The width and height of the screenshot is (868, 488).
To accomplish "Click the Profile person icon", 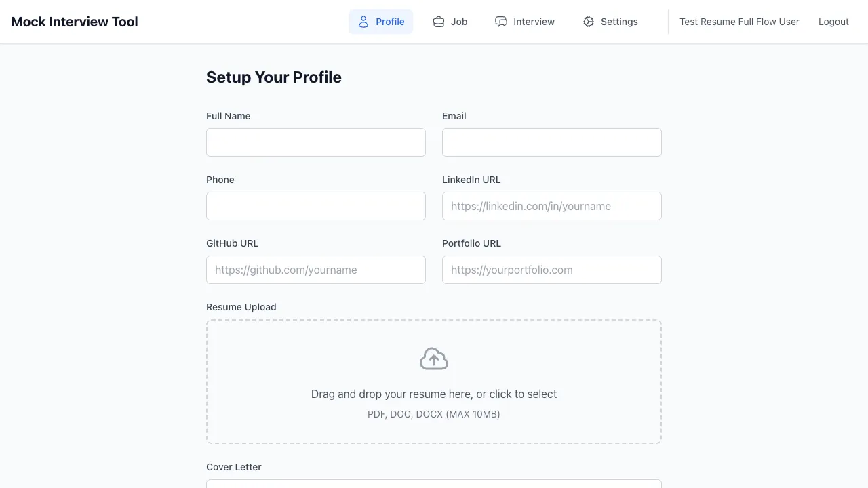I will [363, 22].
